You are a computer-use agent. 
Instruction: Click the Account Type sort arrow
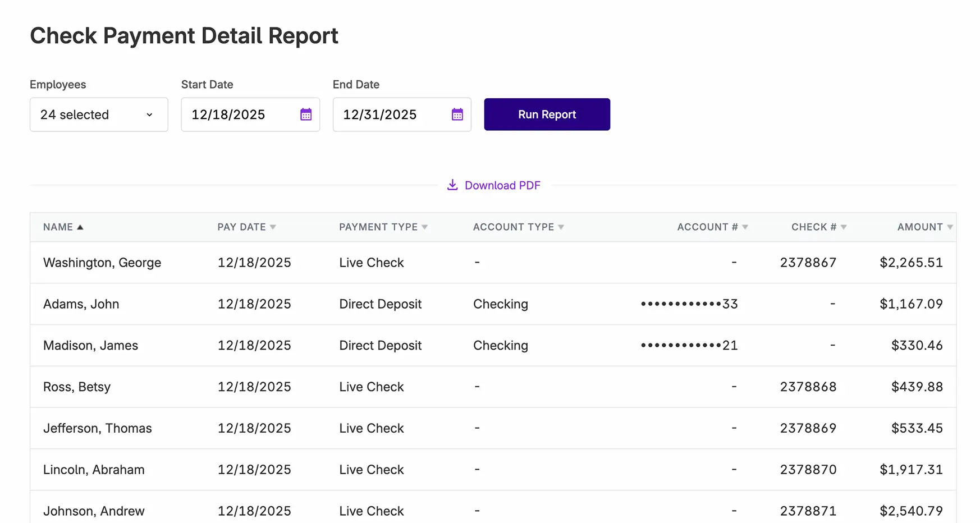click(561, 227)
